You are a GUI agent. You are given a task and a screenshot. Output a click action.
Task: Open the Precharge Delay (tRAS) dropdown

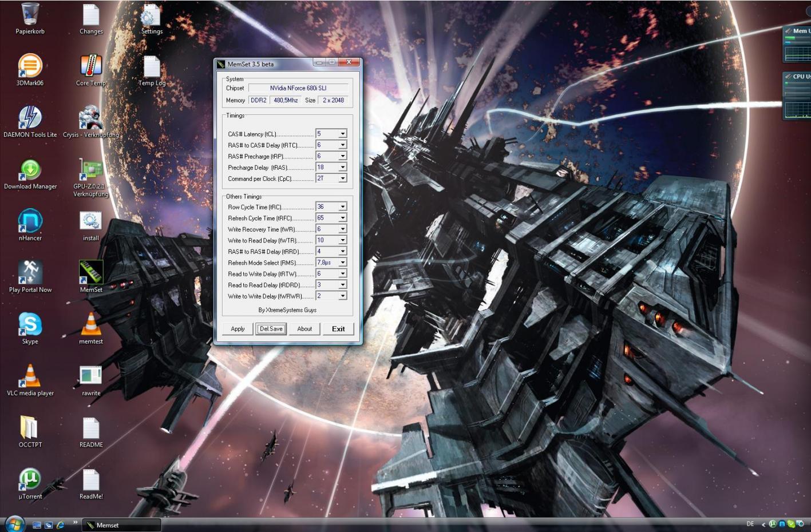[x=331, y=167]
